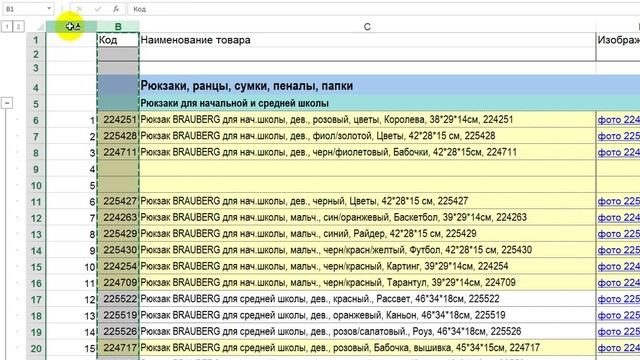Show outline level 1 button
This screenshot has width=640, height=360.
click(x=7, y=27)
